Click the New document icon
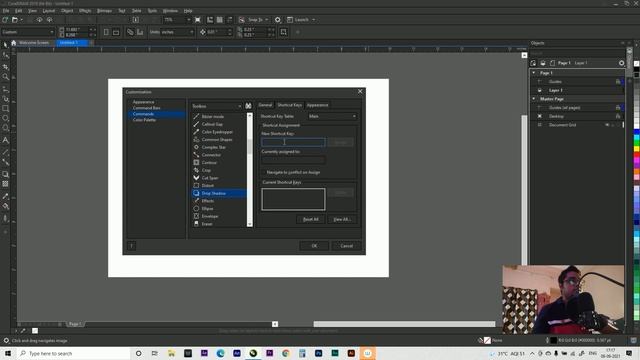 tap(5, 20)
